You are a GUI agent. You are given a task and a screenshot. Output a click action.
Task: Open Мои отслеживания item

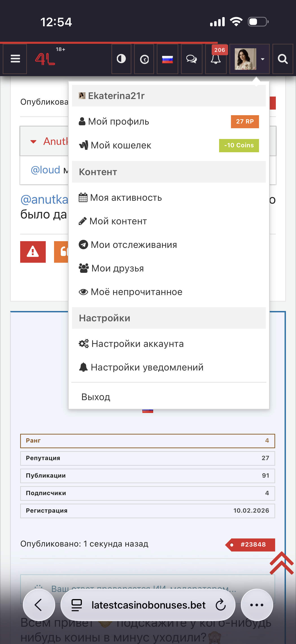coord(133,245)
